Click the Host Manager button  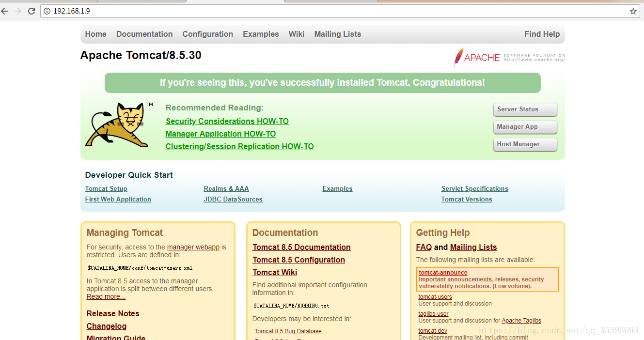(x=525, y=144)
